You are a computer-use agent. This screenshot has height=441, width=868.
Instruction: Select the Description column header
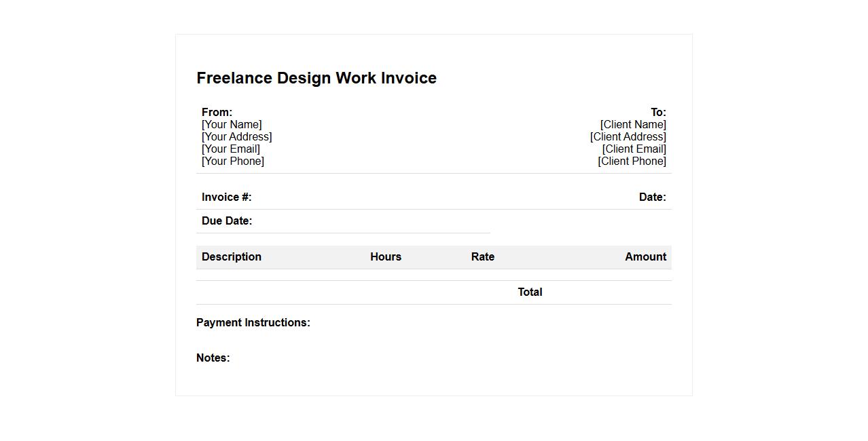tap(232, 257)
